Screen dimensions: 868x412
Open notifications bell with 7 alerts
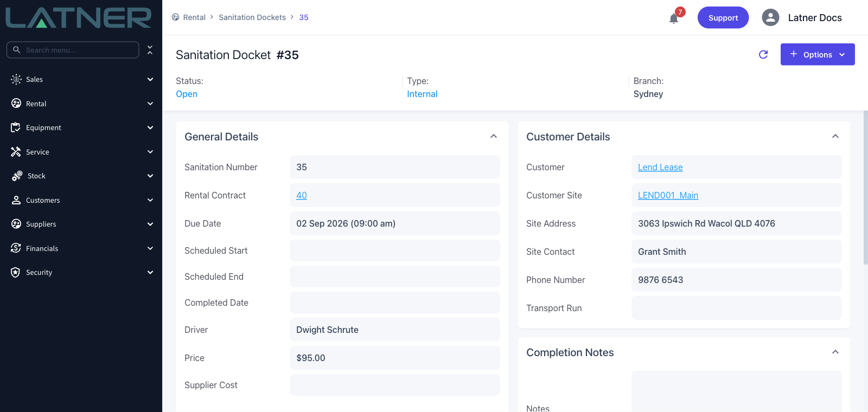[x=674, y=18]
